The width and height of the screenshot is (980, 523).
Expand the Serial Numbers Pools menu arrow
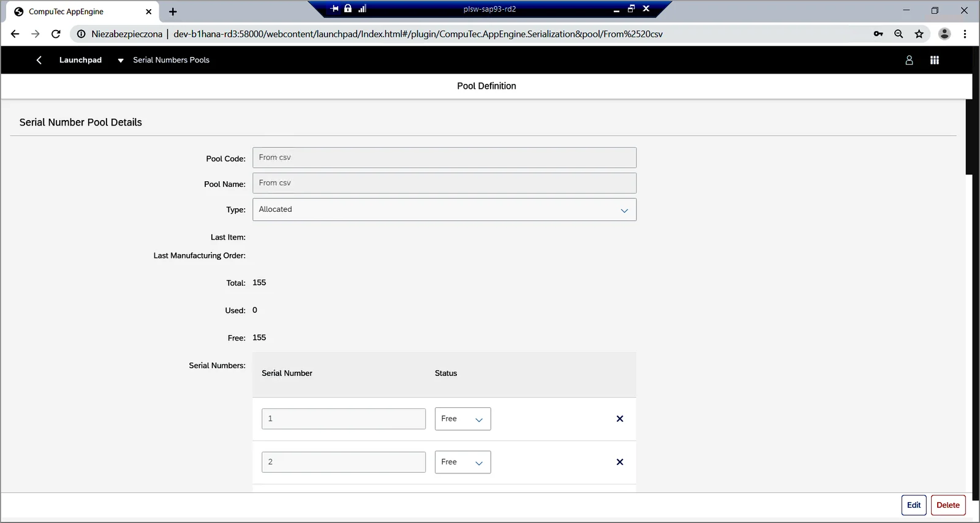tap(121, 61)
